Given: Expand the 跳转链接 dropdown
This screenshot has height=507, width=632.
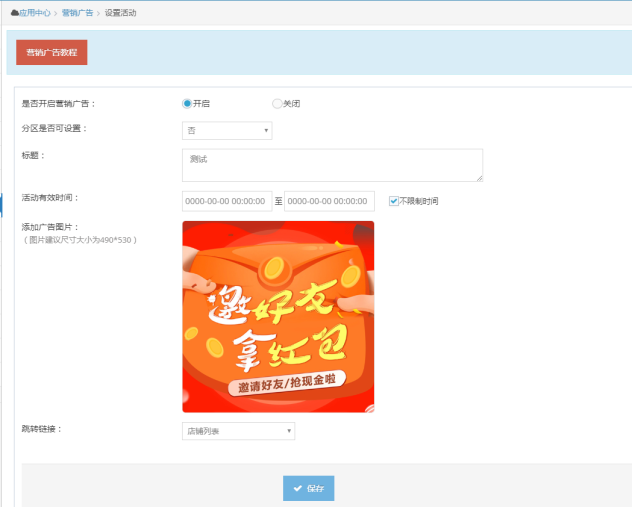Looking at the screenshot, I should (x=238, y=431).
